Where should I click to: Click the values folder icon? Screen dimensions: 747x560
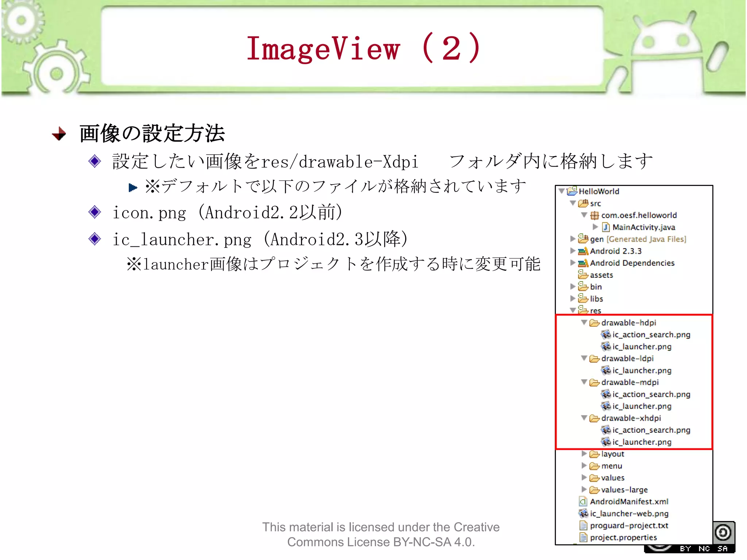click(595, 478)
